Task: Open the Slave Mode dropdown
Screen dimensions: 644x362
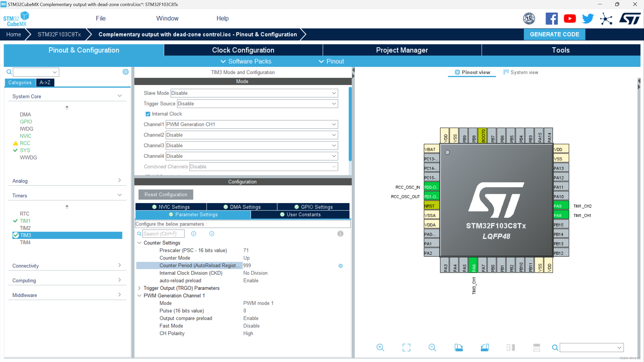Action: tap(254, 93)
